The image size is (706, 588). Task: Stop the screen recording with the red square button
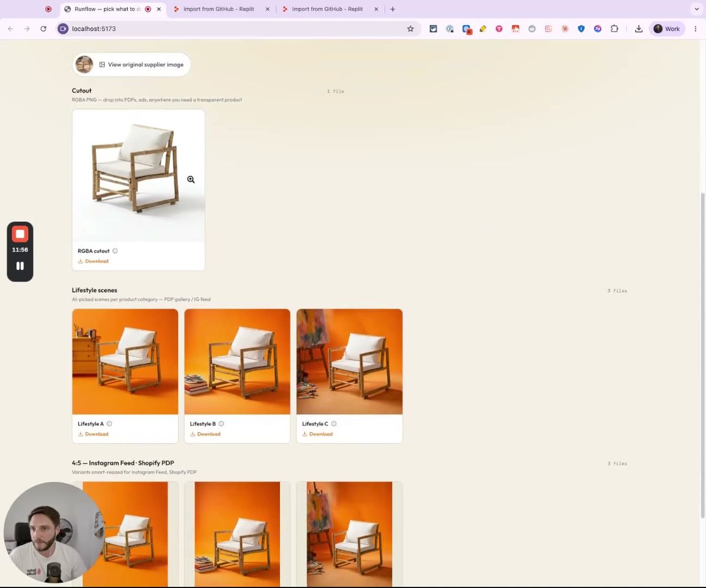pyautogui.click(x=20, y=234)
